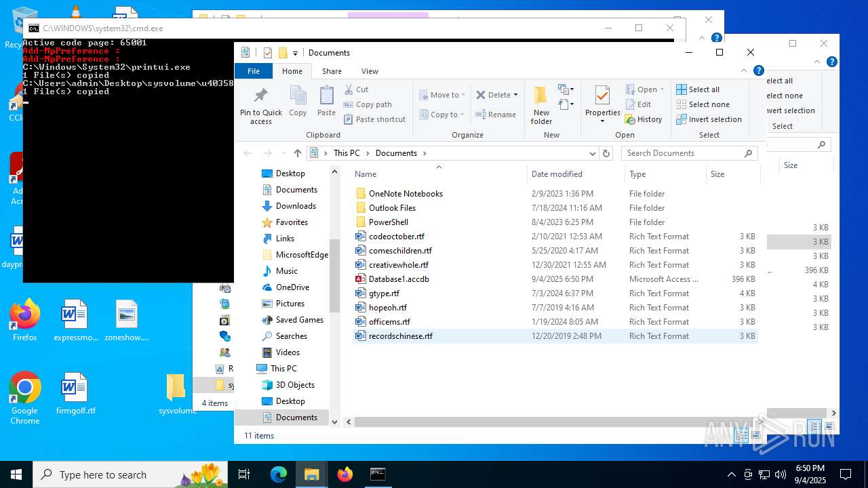Viewport: 868px width, 488px height.
Task: Switch to Details view icon in status bar
Action: [741, 435]
